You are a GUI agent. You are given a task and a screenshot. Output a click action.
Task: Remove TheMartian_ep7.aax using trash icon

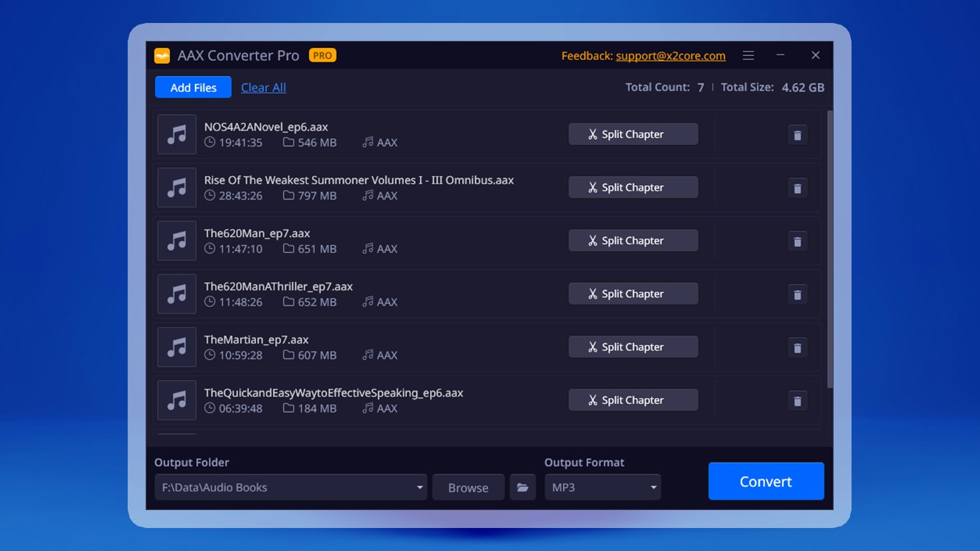(797, 347)
